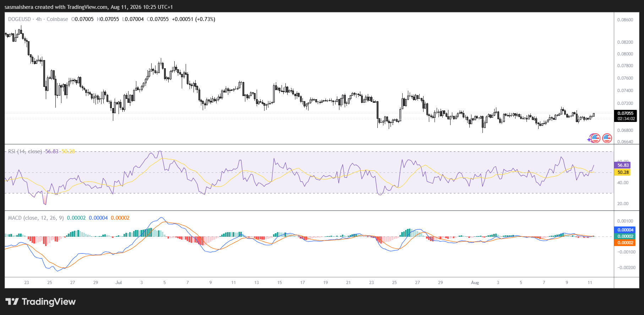Click the DOGEUSD symbol name in the legend
Viewport: 644px width, 315px height.
click(x=20, y=19)
